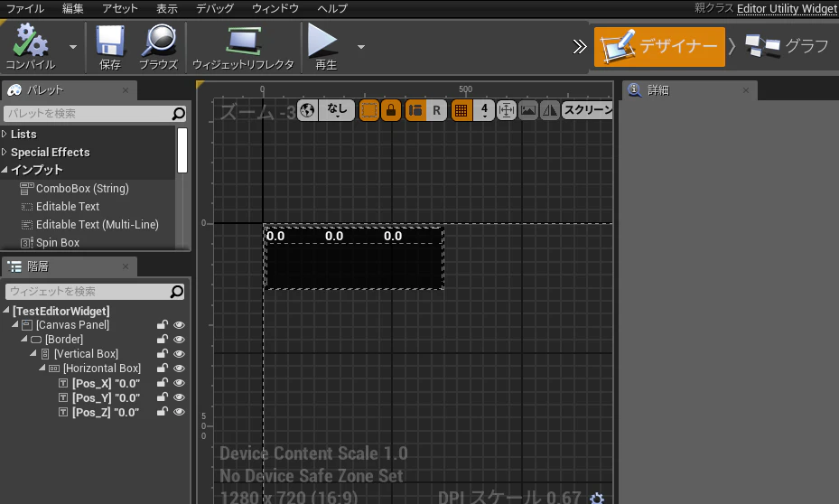
Task: Toggle lock on the [Horizontal Box] row
Action: coord(163,369)
